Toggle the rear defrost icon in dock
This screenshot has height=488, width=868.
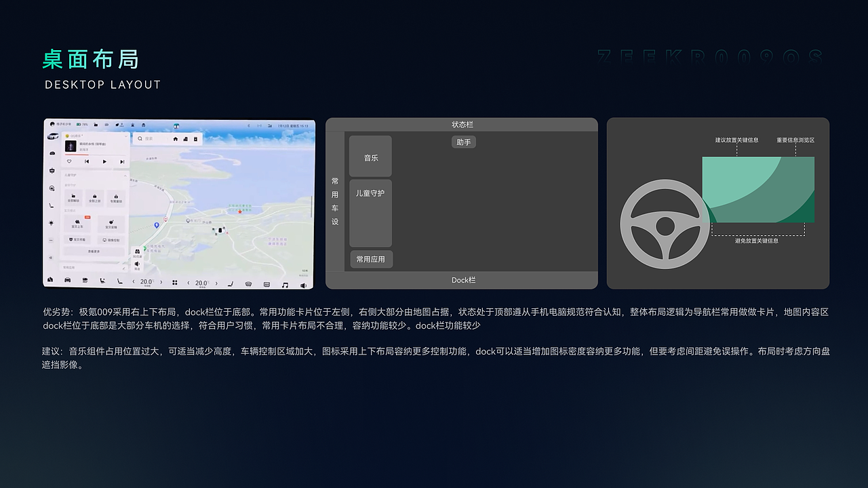267,284
